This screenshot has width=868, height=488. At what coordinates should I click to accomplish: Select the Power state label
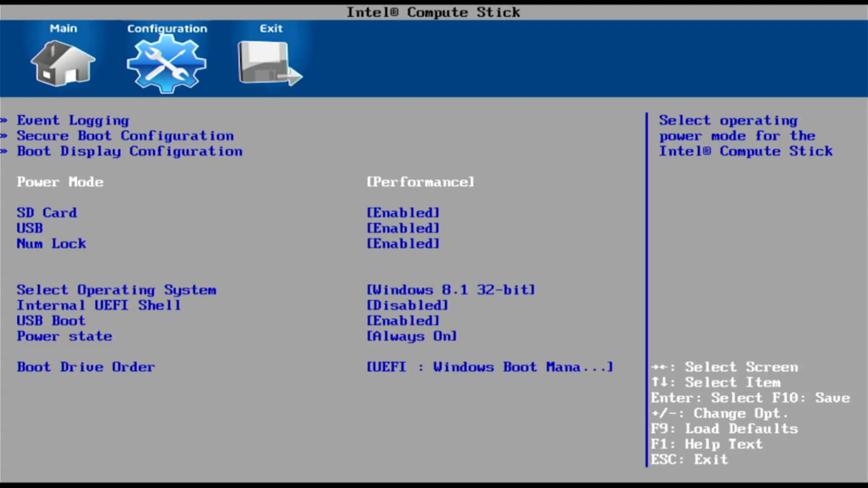(65, 336)
